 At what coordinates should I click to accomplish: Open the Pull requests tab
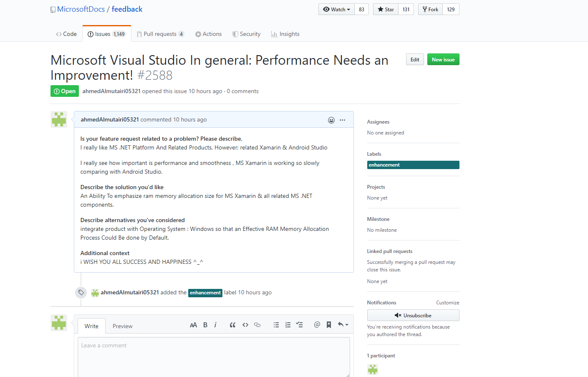[x=160, y=34]
